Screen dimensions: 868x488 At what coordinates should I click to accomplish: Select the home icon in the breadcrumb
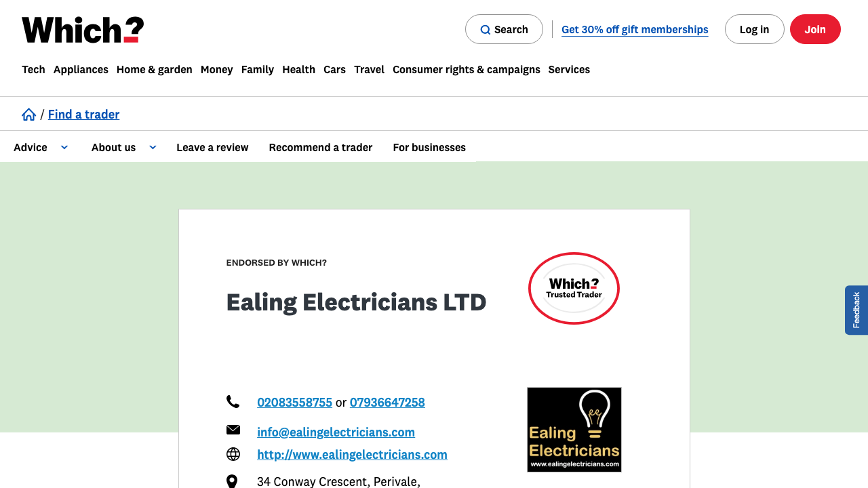click(x=28, y=114)
